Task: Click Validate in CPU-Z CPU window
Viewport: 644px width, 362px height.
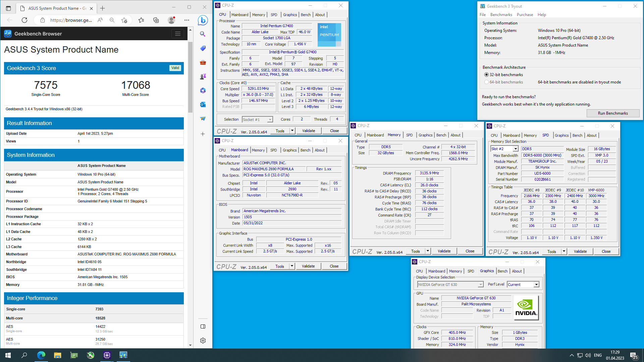Action: (309, 131)
